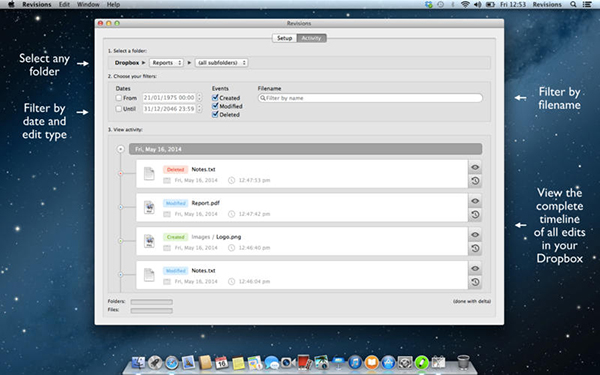Screen dimensions: 600x375
Task: Open Finder from the dock
Action: pyautogui.click(x=138, y=362)
